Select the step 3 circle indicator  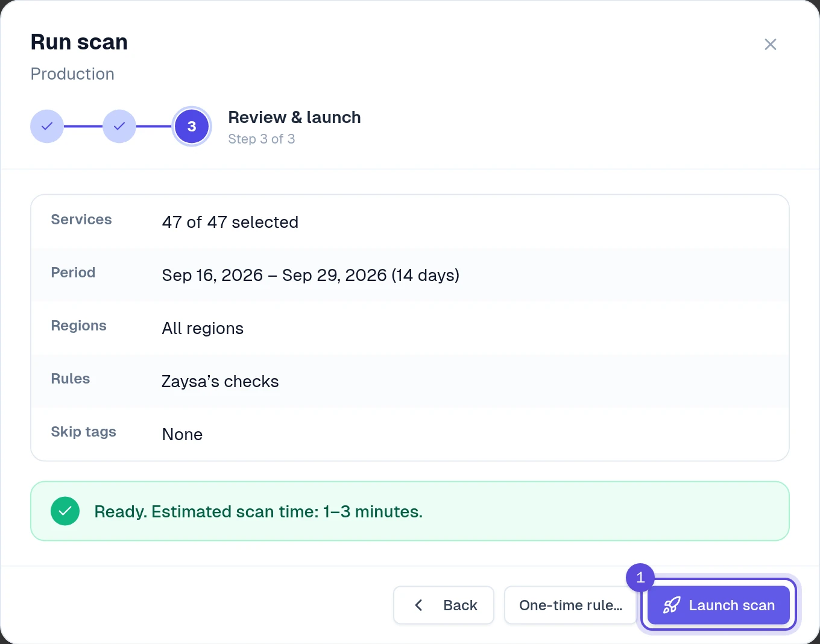pyautogui.click(x=192, y=127)
